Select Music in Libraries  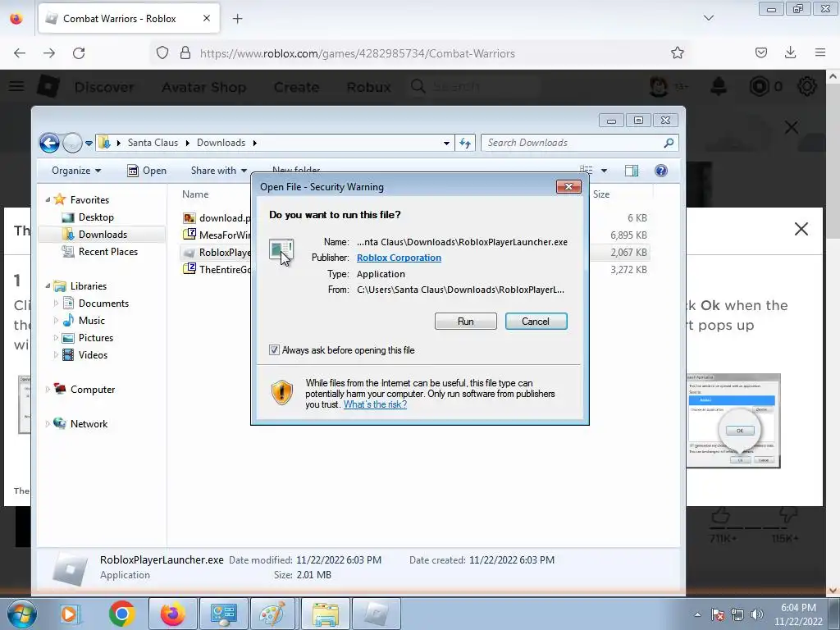[x=92, y=321]
